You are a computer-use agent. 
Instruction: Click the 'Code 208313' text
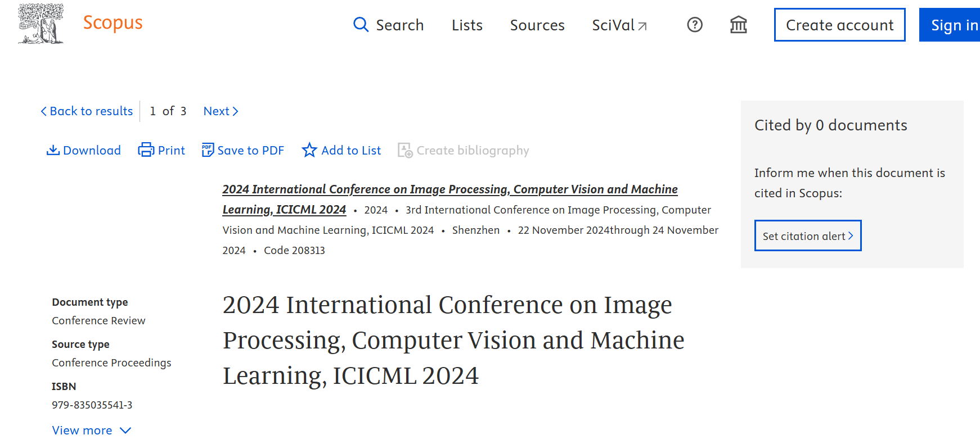(294, 250)
